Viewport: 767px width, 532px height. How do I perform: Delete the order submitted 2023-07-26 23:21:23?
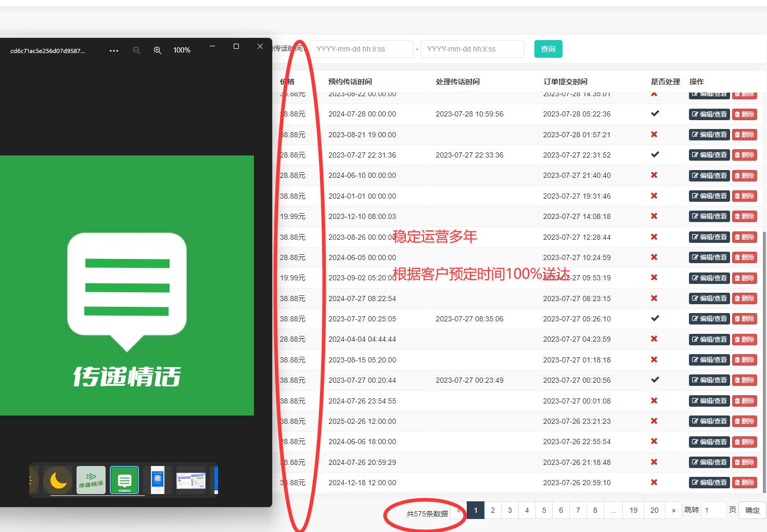pos(744,421)
